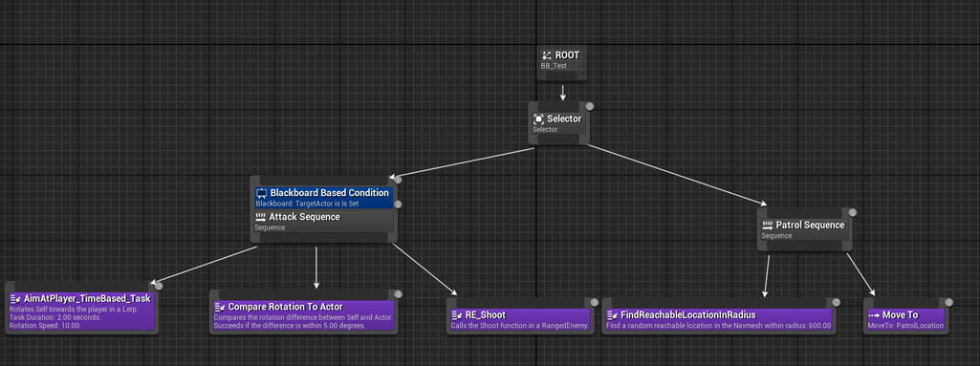The height and width of the screenshot is (366, 980).
Task: Select the ROOT node
Action: 562,63
